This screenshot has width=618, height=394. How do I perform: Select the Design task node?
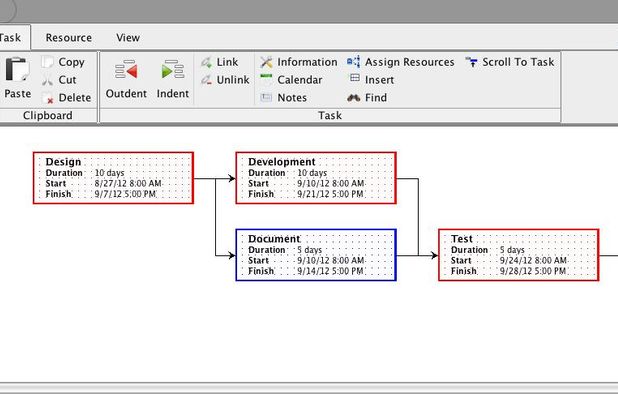(114, 178)
